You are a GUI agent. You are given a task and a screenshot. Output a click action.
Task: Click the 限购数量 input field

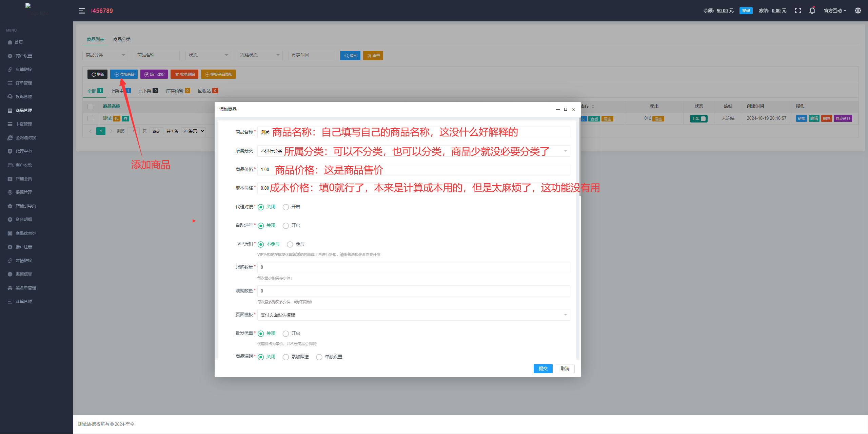pos(414,291)
